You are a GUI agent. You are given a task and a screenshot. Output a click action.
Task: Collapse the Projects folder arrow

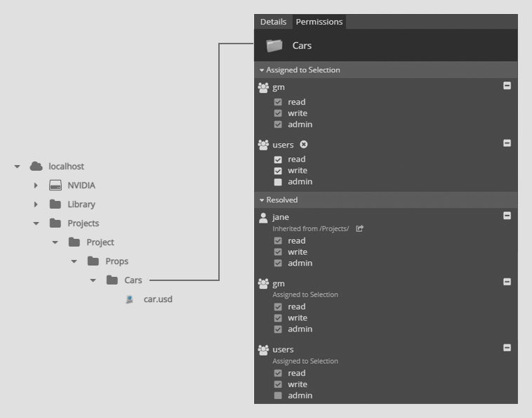pyautogui.click(x=36, y=223)
